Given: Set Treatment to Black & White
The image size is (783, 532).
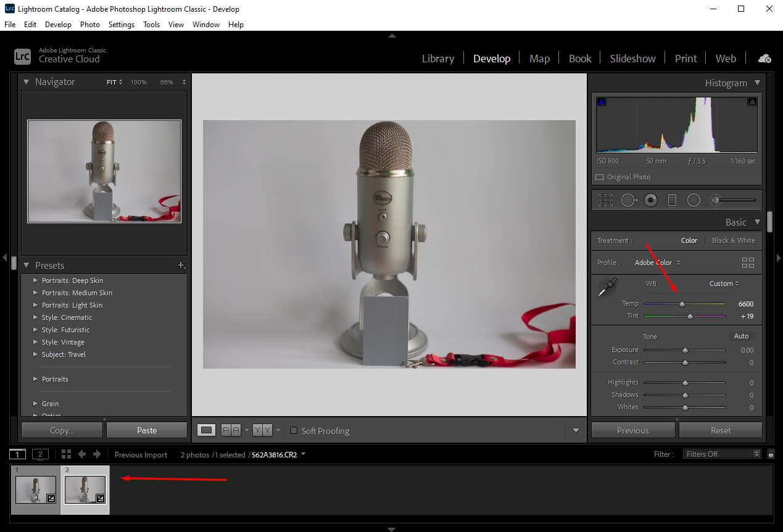Looking at the screenshot, I should 733,240.
